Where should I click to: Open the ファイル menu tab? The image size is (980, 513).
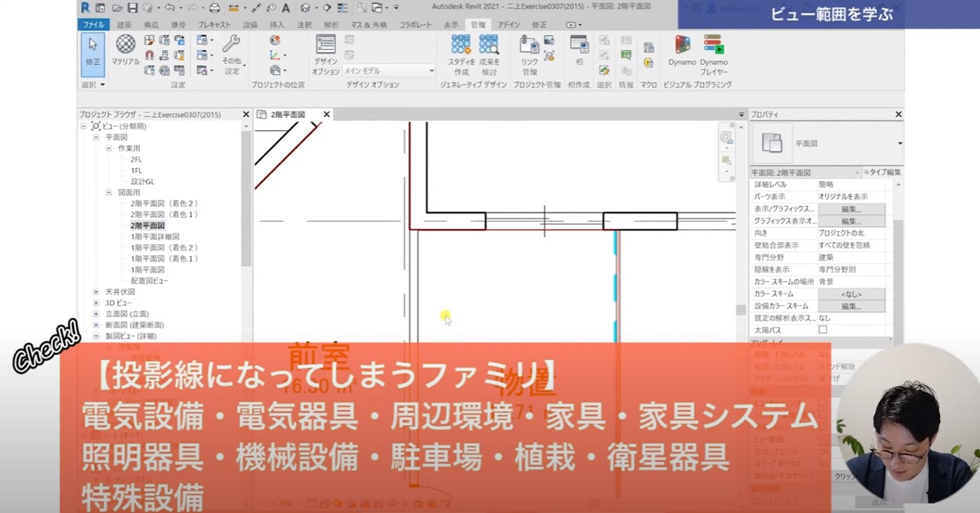pyautogui.click(x=93, y=25)
